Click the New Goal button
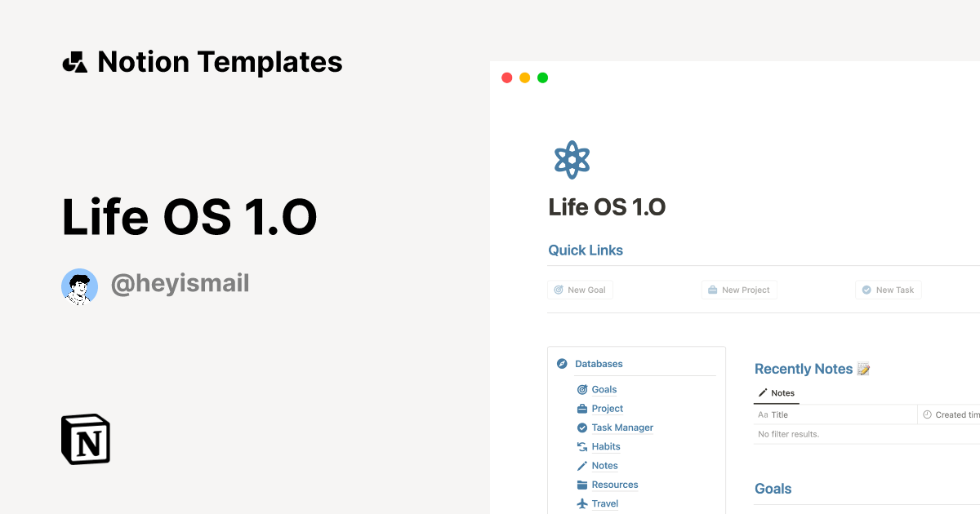The width and height of the screenshot is (980, 514). [580, 290]
